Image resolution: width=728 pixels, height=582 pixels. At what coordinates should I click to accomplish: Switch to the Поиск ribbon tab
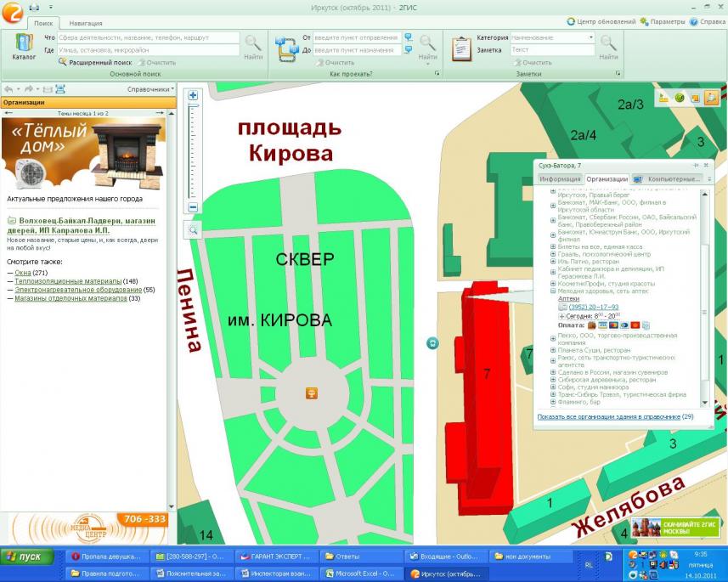tap(43, 23)
